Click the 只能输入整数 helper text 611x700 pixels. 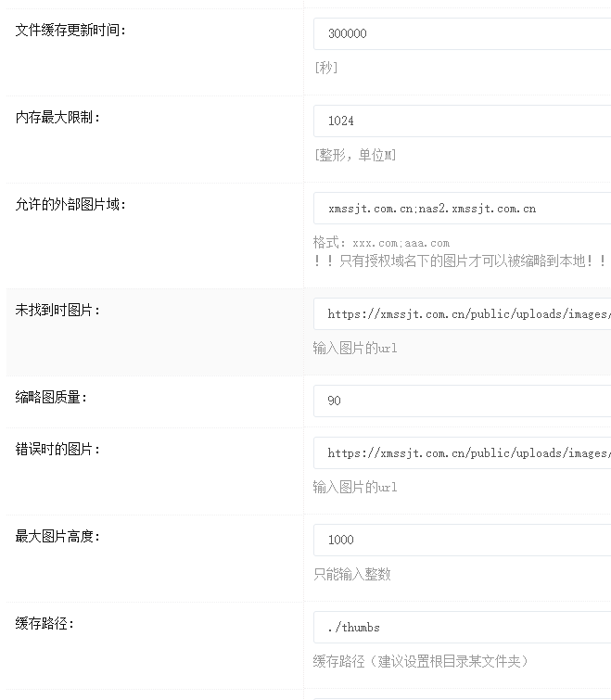pos(351,574)
